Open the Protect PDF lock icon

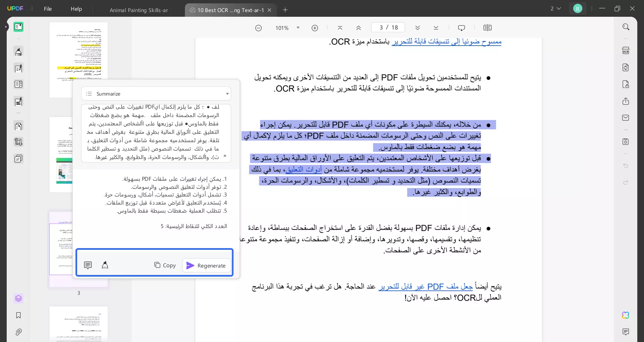(626, 84)
